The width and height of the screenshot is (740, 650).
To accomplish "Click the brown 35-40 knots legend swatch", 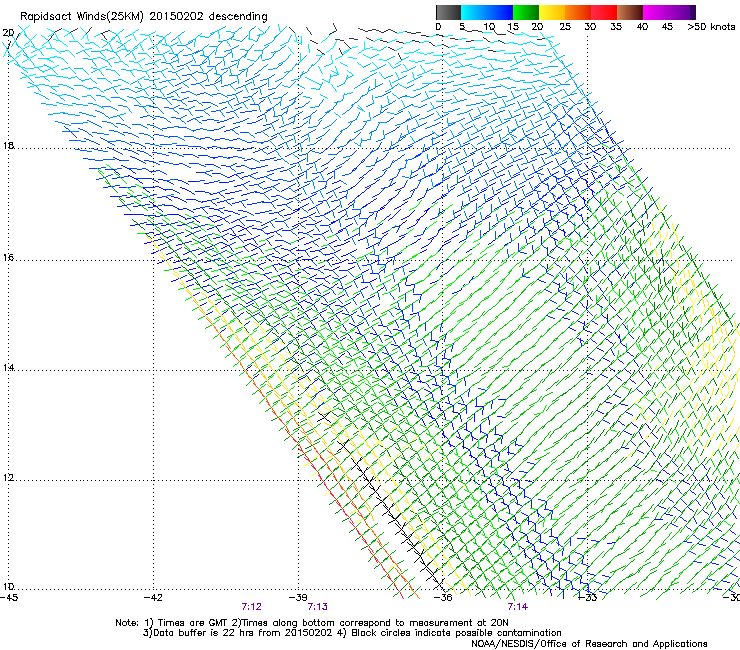I will tap(630, 12).
